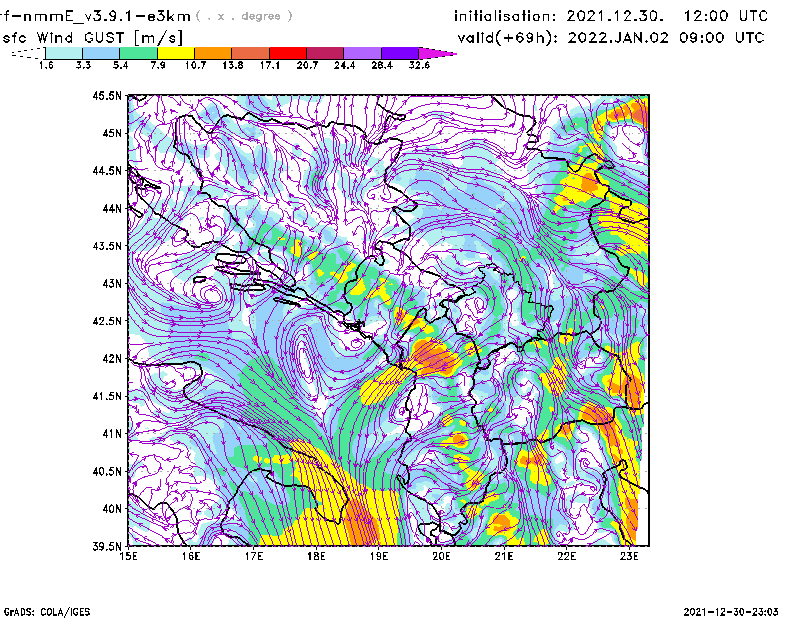
Task: Click the light blue legend swatch
Action: pyautogui.click(x=101, y=53)
